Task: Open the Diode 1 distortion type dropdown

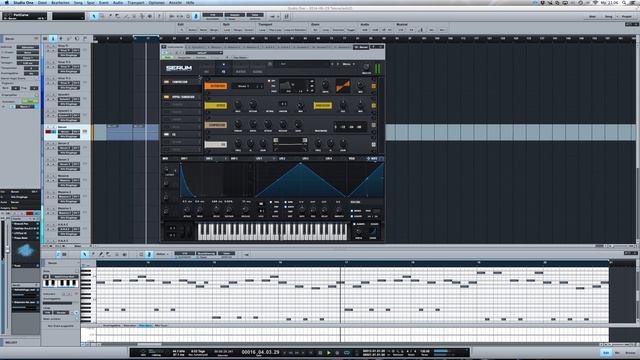Action: [x=247, y=86]
